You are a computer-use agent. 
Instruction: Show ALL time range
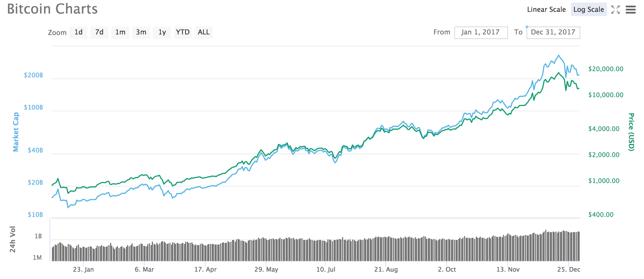click(x=204, y=32)
